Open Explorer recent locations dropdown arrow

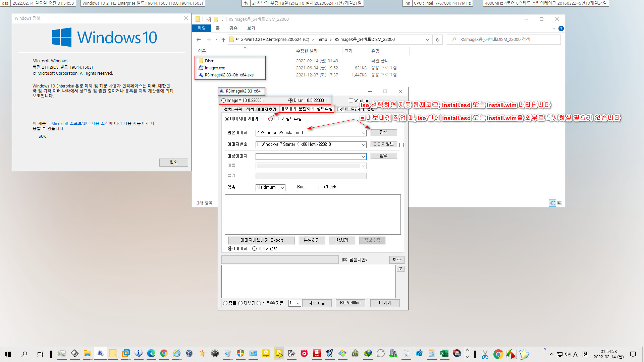click(216, 40)
